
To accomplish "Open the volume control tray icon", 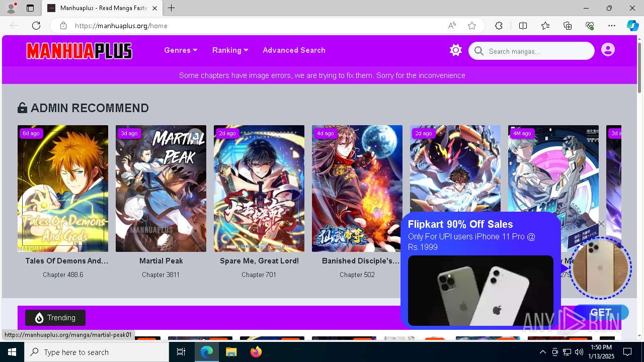I will pos(579,352).
